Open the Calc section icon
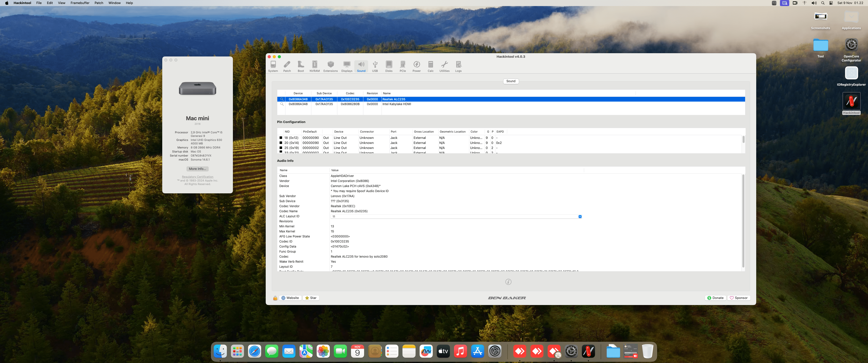This screenshot has height=363, width=868. pyautogui.click(x=430, y=66)
